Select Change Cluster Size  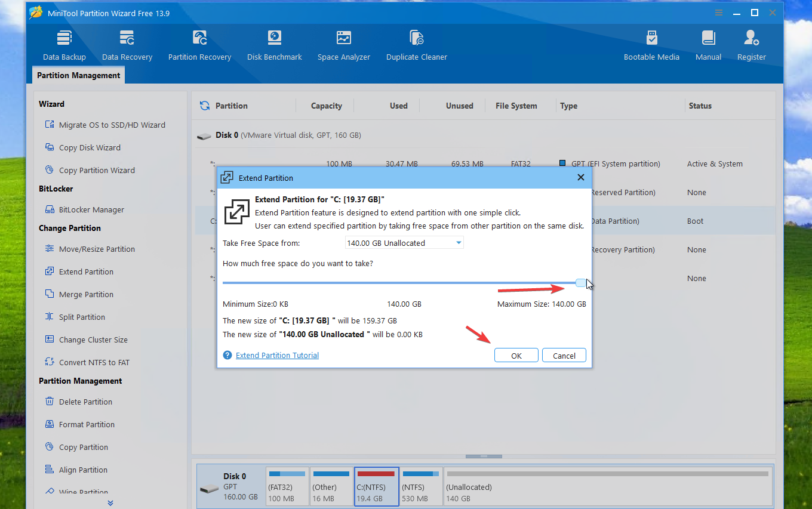[86, 340]
